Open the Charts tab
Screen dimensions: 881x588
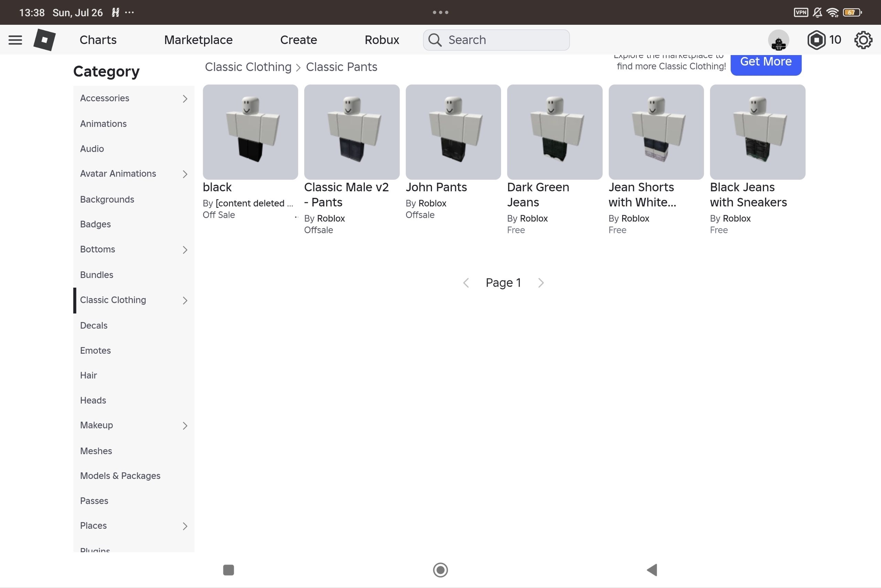[x=98, y=40]
